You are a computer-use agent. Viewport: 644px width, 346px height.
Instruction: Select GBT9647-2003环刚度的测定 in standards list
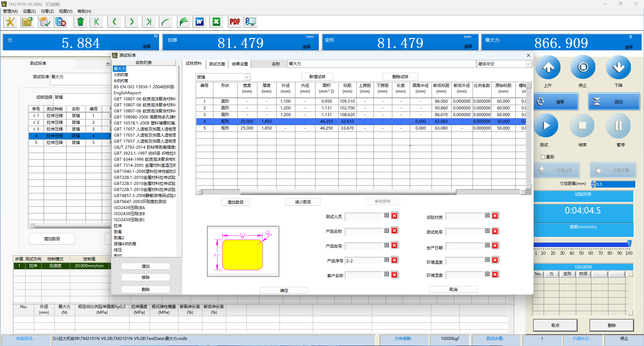[x=140, y=202]
